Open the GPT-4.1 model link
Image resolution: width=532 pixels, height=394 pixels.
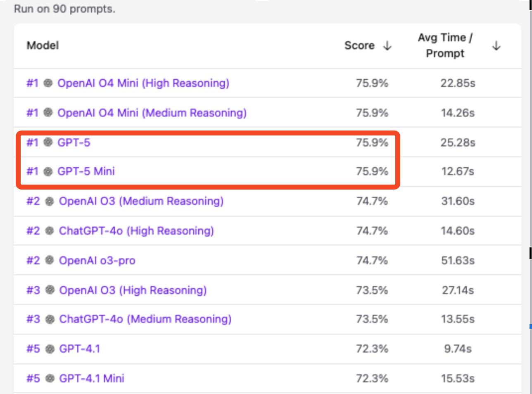pos(80,349)
